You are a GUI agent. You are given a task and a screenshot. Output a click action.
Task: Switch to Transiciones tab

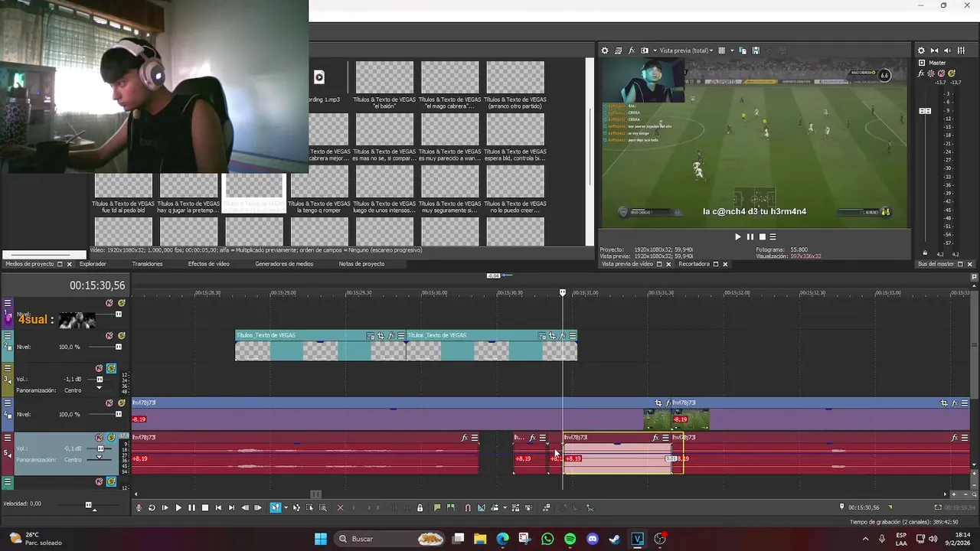click(147, 264)
